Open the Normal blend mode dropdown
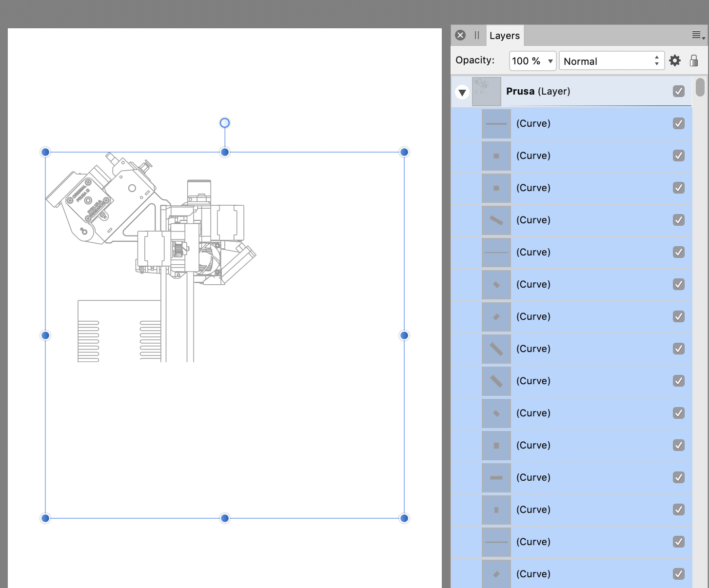 click(x=611, y=61)
